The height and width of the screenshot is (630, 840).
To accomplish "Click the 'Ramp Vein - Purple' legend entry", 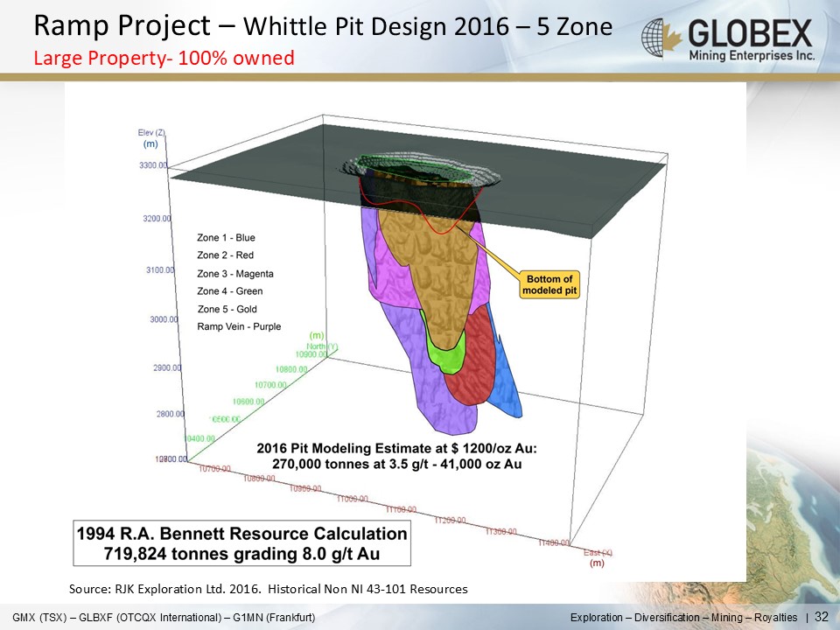I will pyautogui.click(x=239, y=326).
